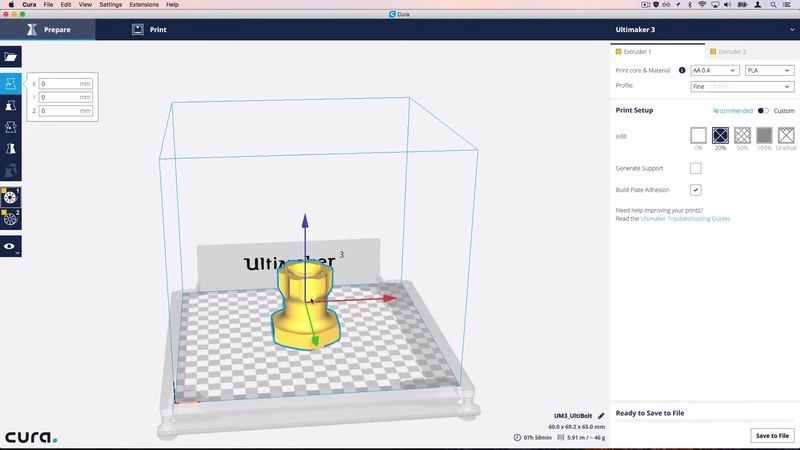Choose Extruder 1 button in left toolbar
Viewport: 800px width, 450px height.
coord(11,196)
